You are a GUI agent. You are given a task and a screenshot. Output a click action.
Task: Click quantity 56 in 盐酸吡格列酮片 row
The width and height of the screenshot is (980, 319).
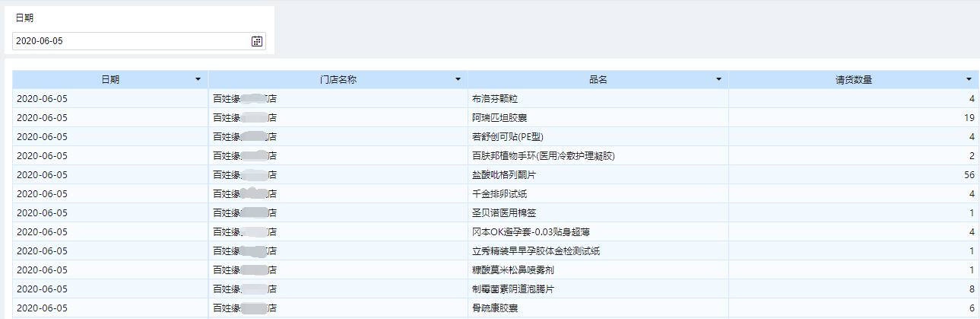tap(969, 174)
